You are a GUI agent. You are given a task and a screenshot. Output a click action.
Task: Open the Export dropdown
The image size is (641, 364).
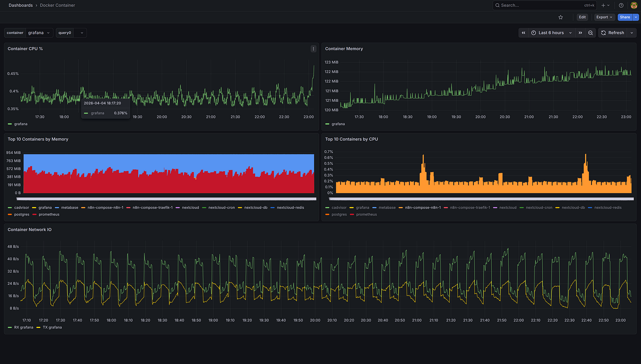tap(604, 17)
